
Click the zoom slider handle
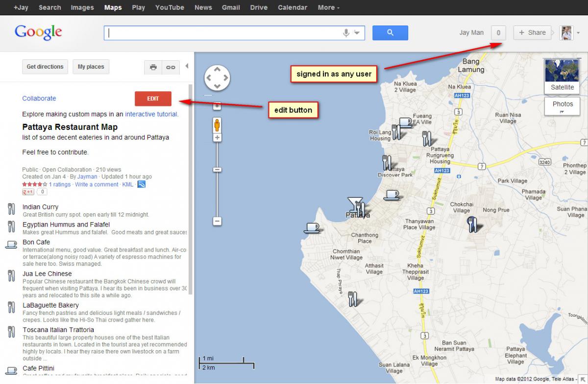pos(217,170)
